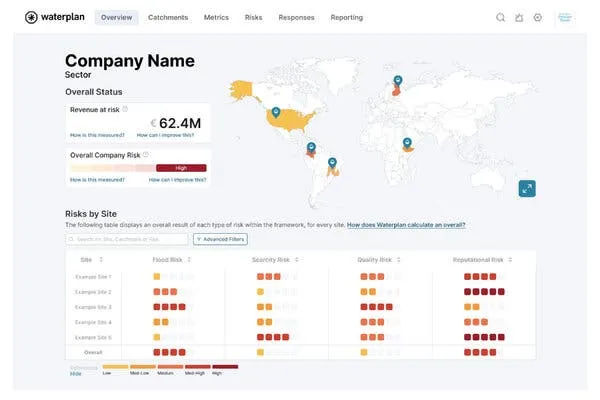Viewport: 600px width, 400px height.
Task: Open the Responses tab
Action: (x=296, y=18)
